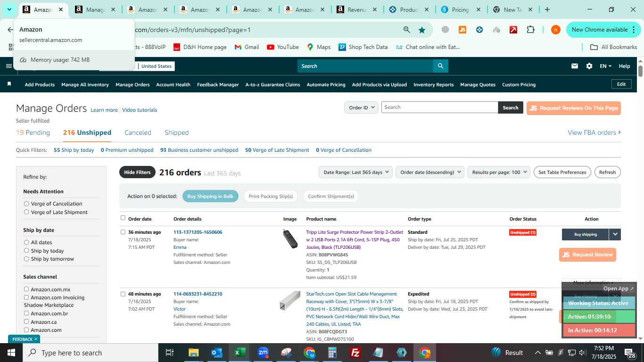
Task: Click the Windows taskbar search box
Action: [x=90, y=353]
